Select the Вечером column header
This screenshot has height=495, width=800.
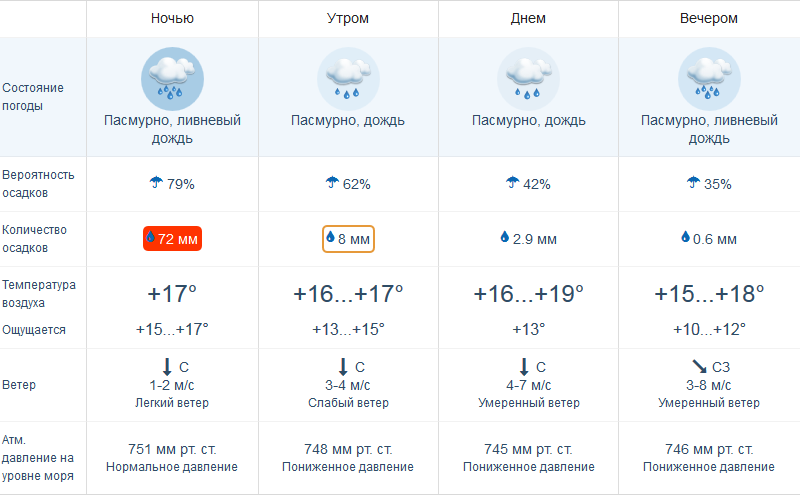[x=709, y=18]
